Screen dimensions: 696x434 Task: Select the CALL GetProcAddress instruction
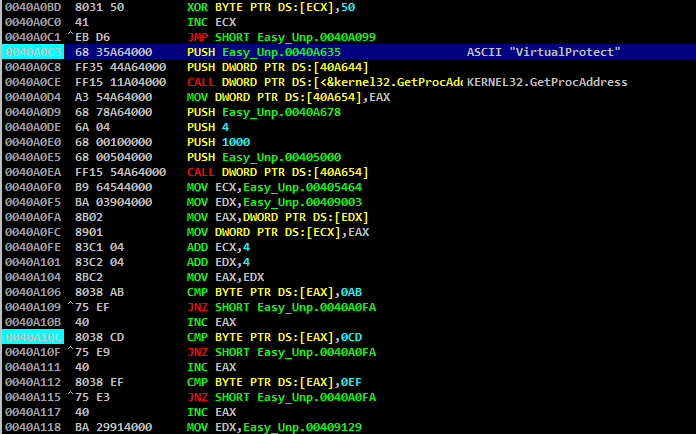tap(324, 82)
